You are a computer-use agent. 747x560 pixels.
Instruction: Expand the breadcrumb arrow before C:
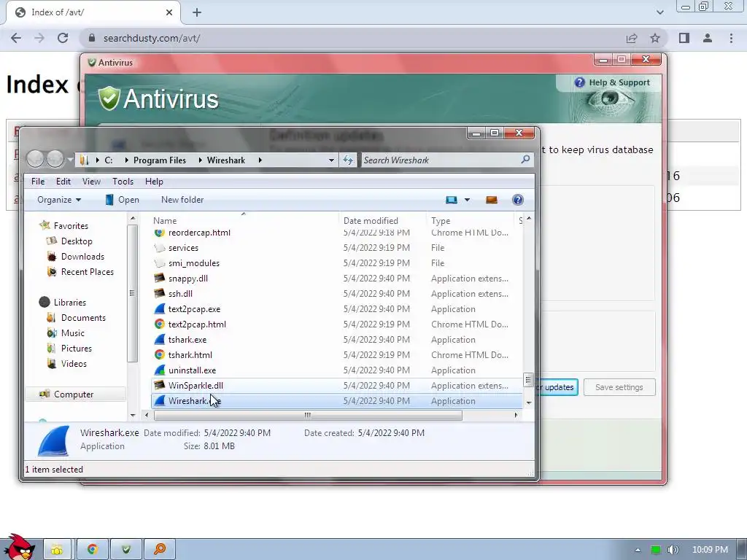pyautogui.click(x=97, y=160)
